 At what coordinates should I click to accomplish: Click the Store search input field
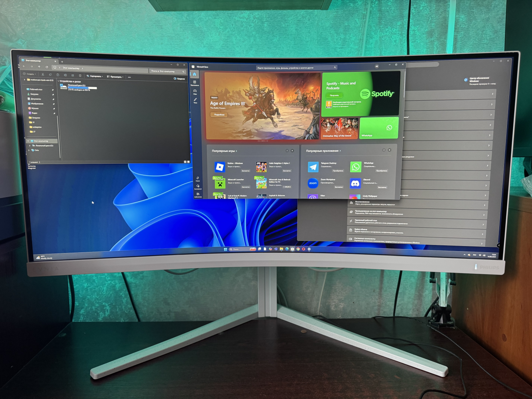coord(296,68)
